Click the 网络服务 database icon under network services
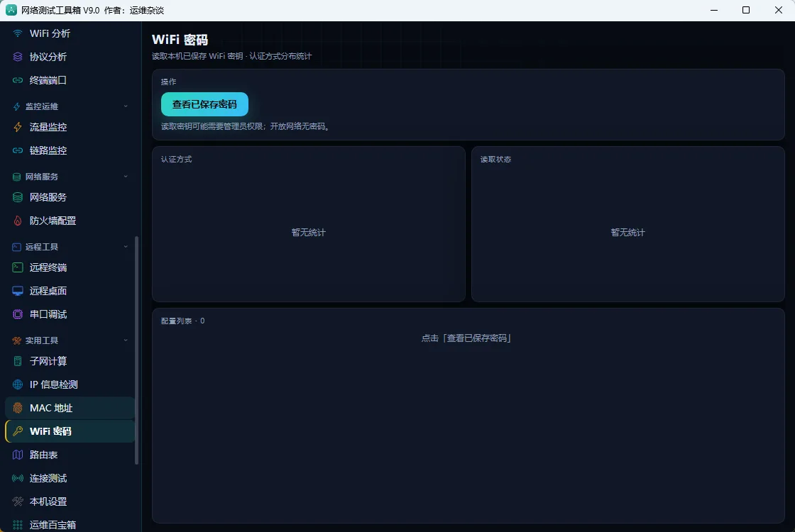 tap(18, 197)
